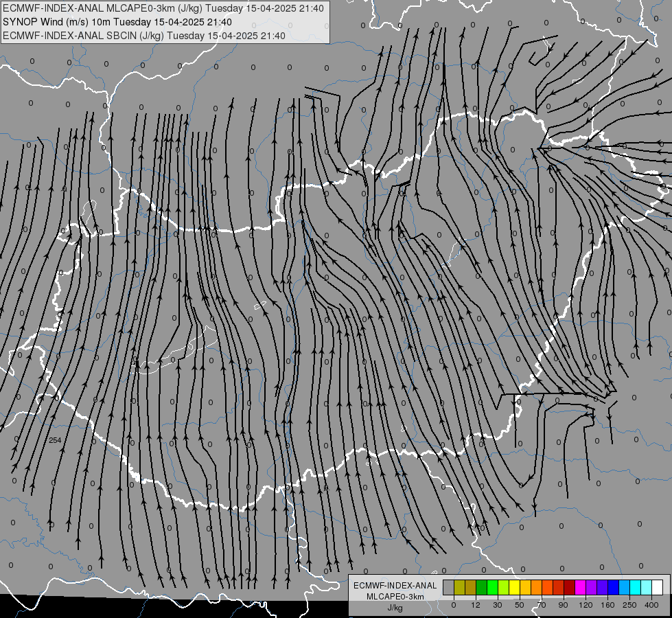The height and width of the screenshot is (618, 672).
Task: Click the SBCIN header line
Action: point(144,36)
